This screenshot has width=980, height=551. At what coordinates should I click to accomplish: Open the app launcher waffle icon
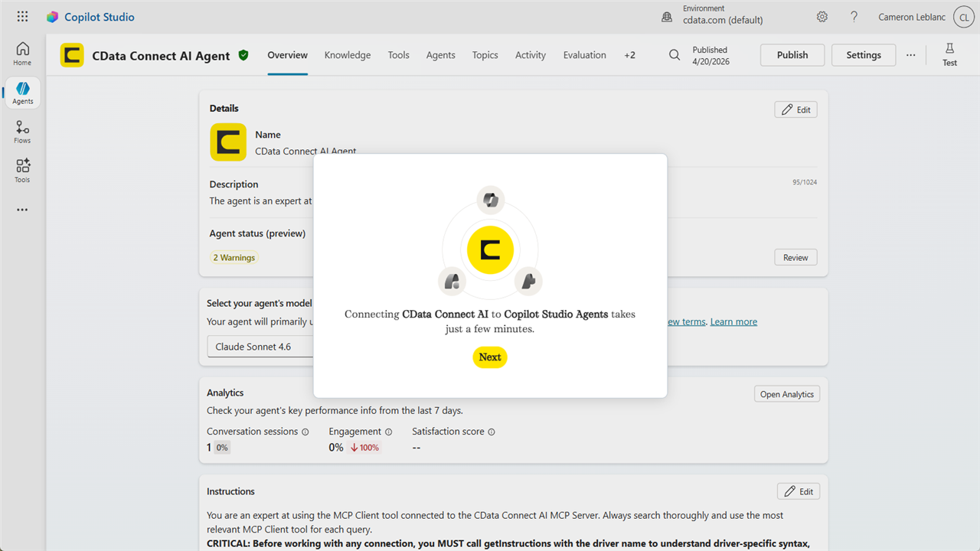tap(22, 17)
